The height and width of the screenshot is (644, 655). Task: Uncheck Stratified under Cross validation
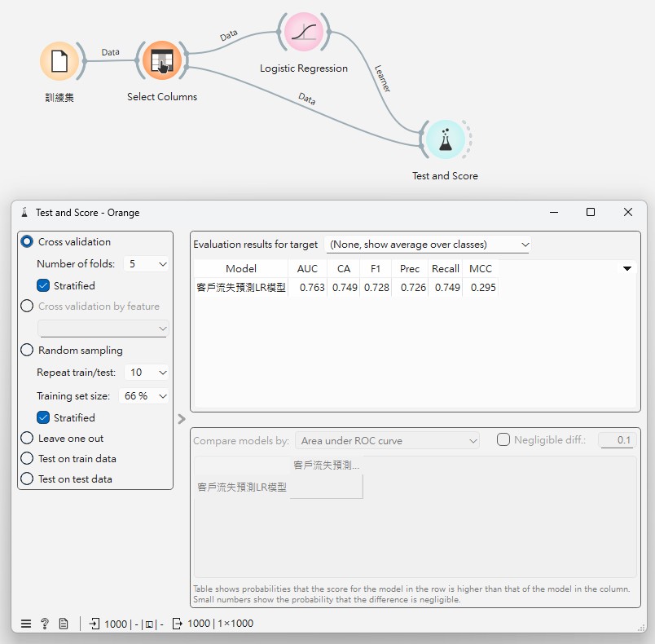point(44,286)
